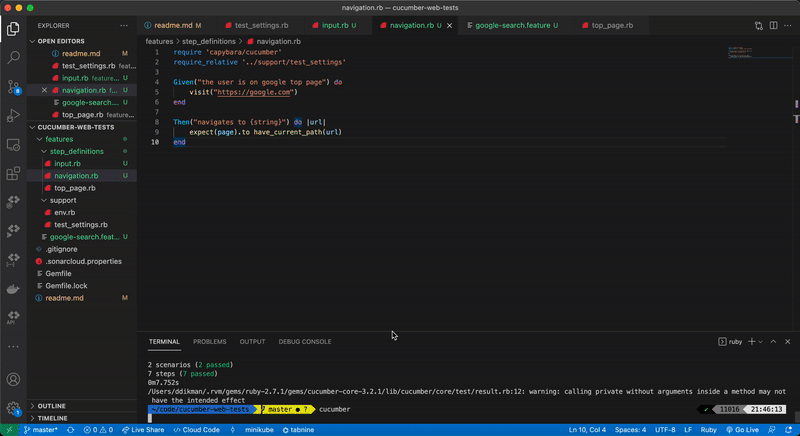Image resolution: width=800 pixels, height=436 pixels.
Task: Open the API view in activity bar
Action: pyautogui.click(x=13, y=318)
